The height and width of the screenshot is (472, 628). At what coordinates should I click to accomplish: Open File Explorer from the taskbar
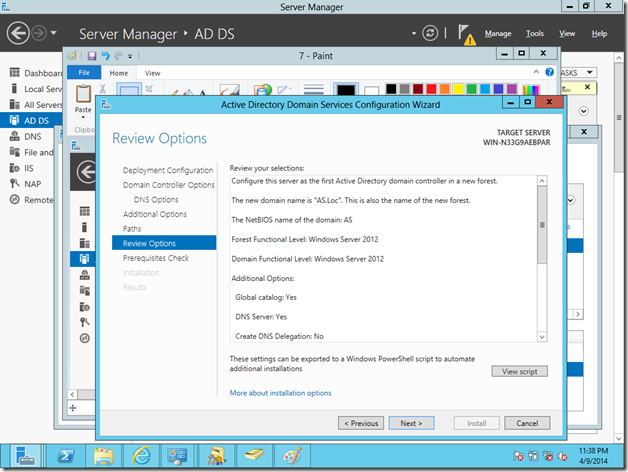click(104, 456)
